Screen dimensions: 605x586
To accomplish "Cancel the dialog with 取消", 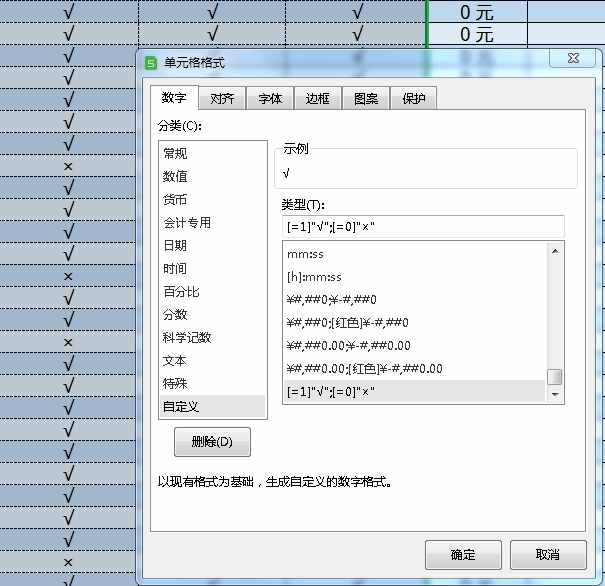I will (547, 555).
